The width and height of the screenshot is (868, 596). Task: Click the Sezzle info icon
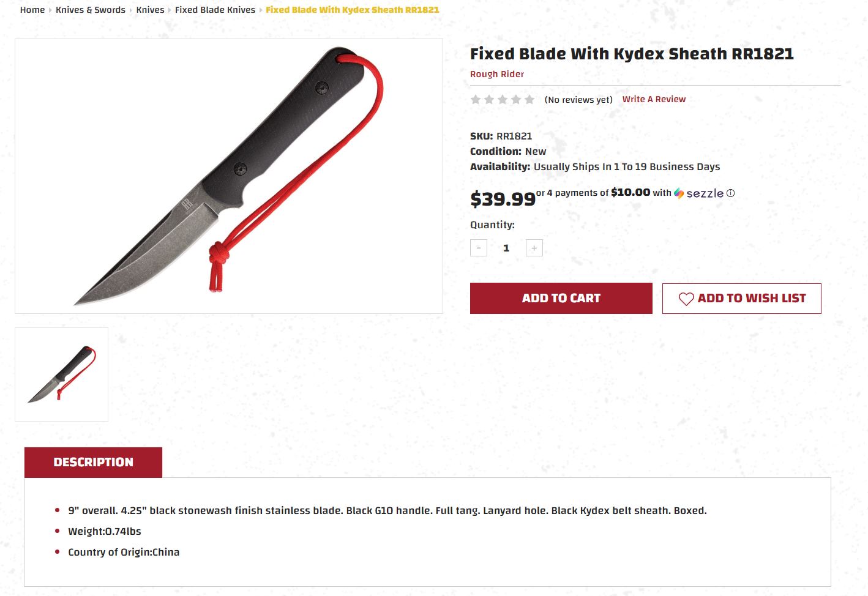730,193
